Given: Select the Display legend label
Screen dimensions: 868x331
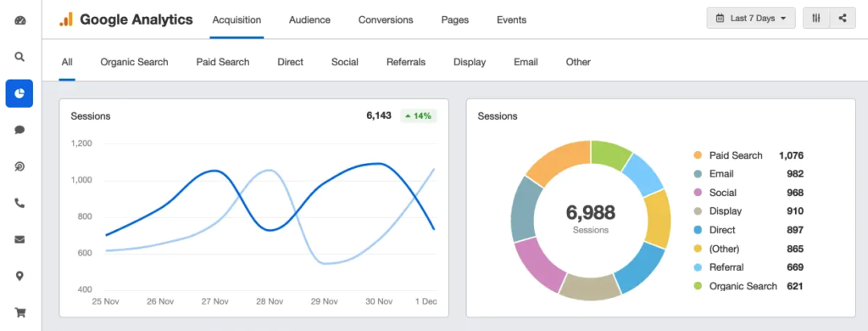Looking at the screenshot, I should [726, 211].
